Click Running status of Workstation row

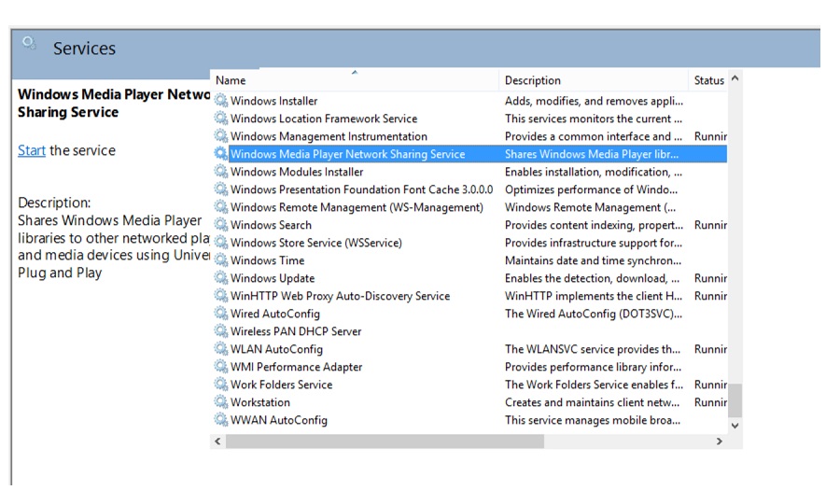pyautogui.click(x=710, y=401)
